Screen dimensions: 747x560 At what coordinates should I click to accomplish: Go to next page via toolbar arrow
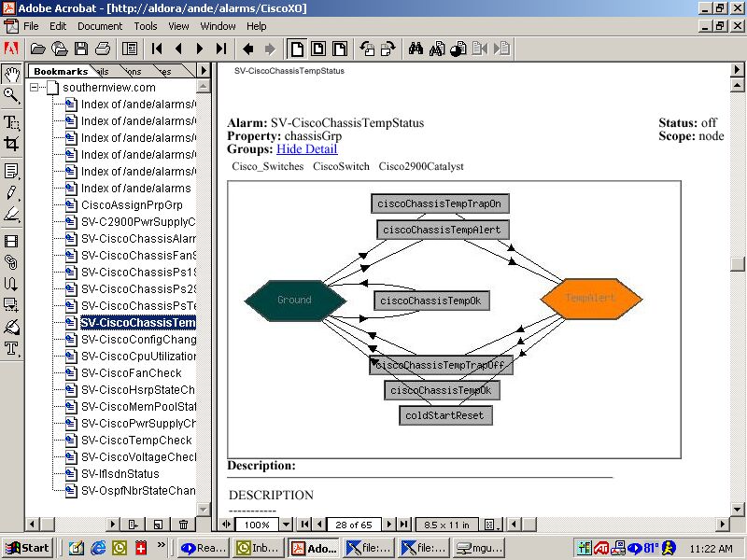[x=200, y=49]
